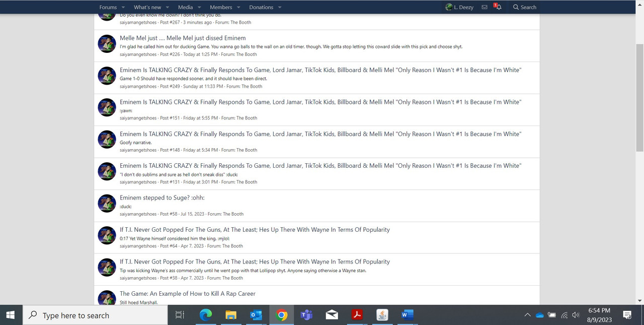Click the taskbar search box
644x325 pixels.
95,315
